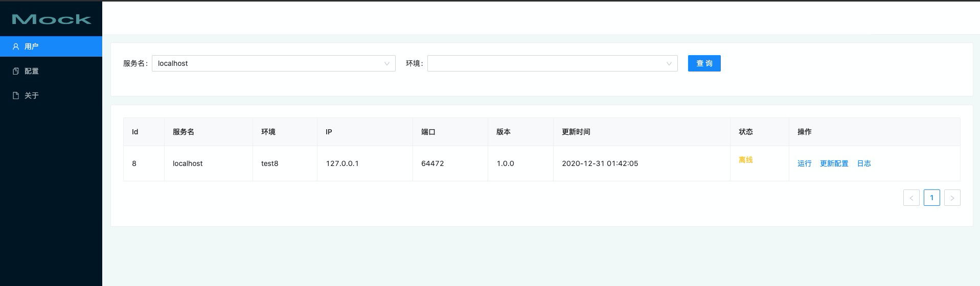The height and width of the screenshot is (286, 980).
Task: Go to previous page arrow
Action: click(911, 198)
